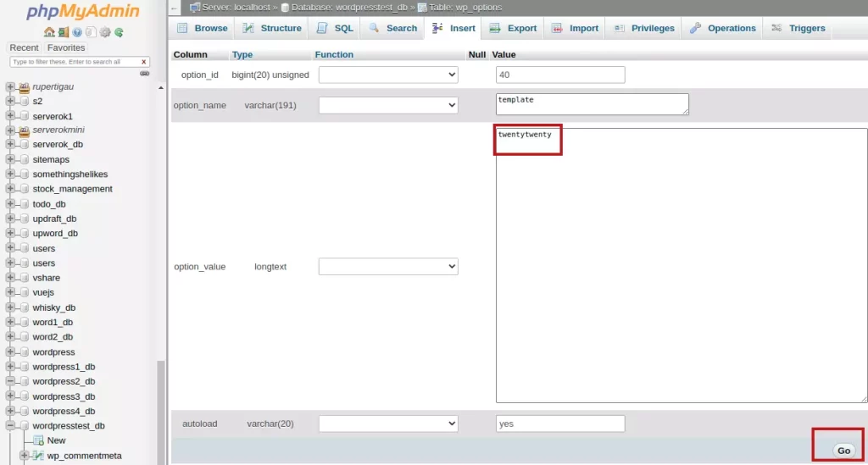Open the phpMyAdmin Home icon
The image size is (868, 465).
pyautogui.click(x=49, y=33)
